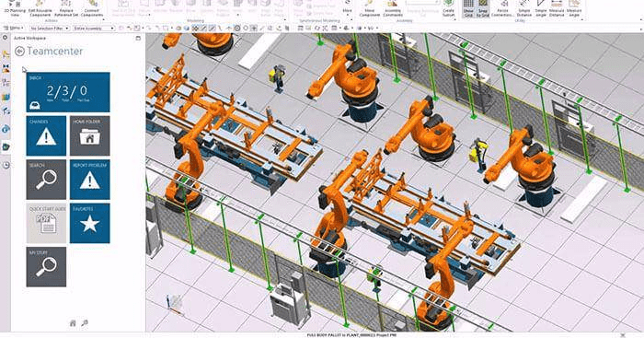Open the Assembly Navigator sidebar tab

point(6,53)
